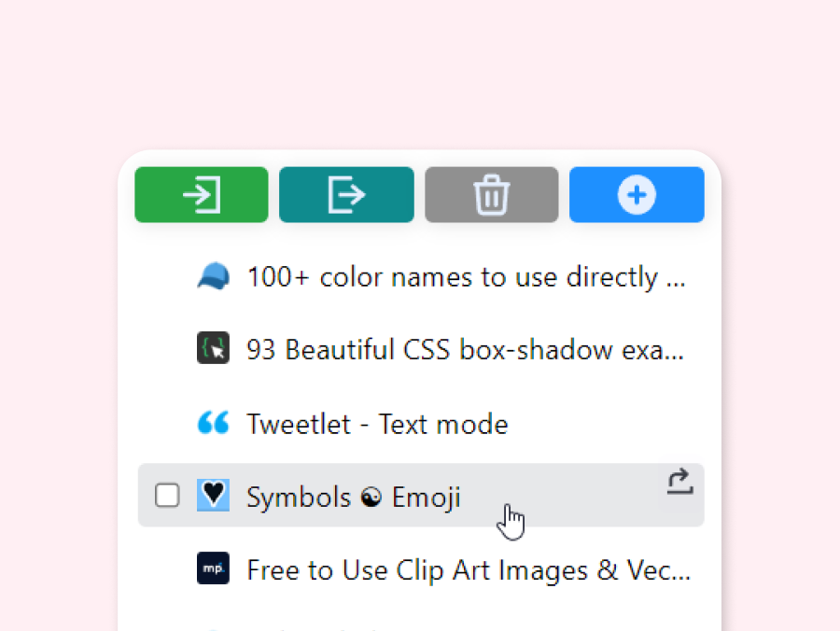Click the blue plus add button
This screenshot has height=631, width=840.
(x=637, y=194)
